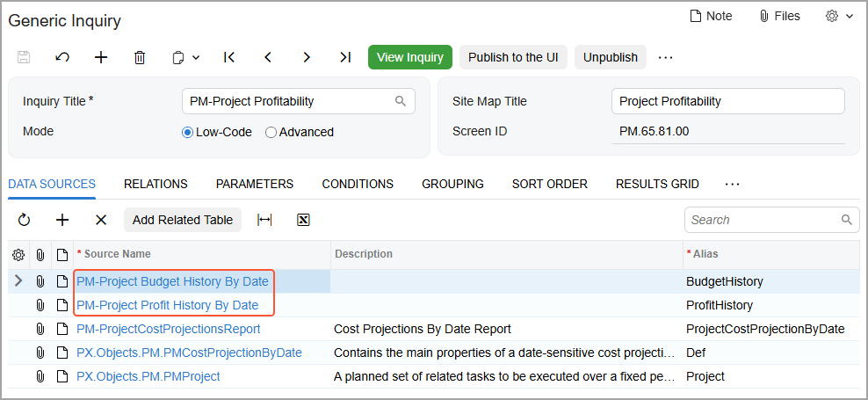Image resolution: width=868 pixels, height=400 pixels.
Task: Add a data source row with grid plus icon
Action: click(x=62, y=220)
